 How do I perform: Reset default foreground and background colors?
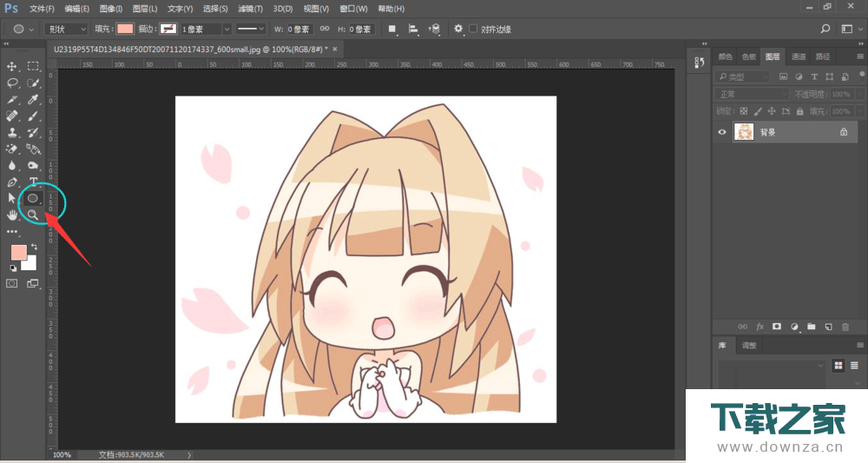click(x=13, y=268)
